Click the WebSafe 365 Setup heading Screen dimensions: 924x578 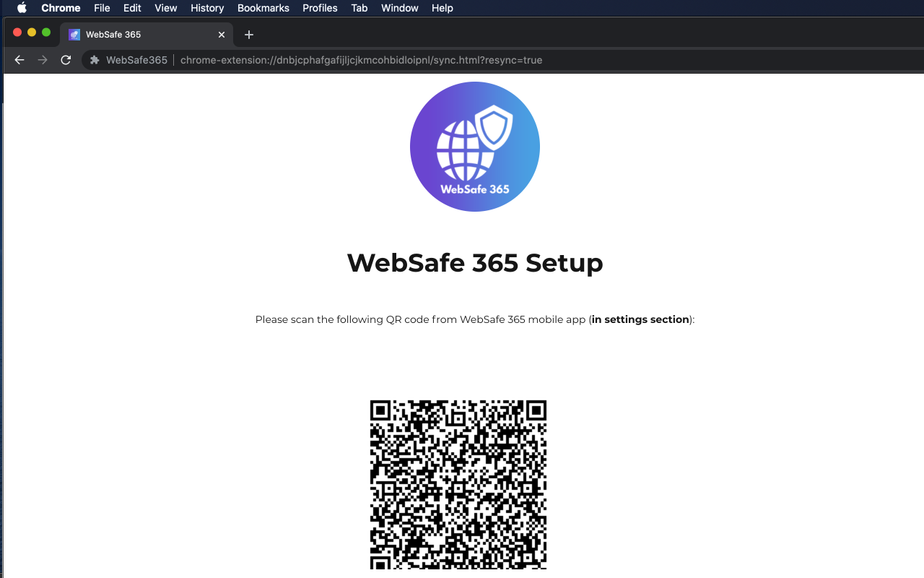[x=475, y=262]
